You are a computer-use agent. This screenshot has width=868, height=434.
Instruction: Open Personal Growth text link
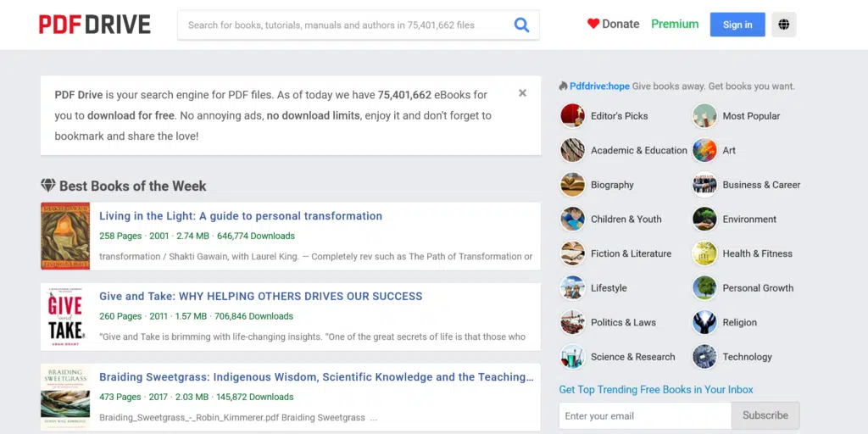click(x=758, y=288)
